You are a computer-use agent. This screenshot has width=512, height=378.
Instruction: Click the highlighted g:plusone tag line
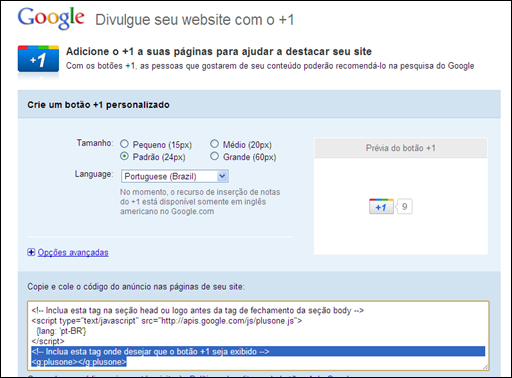[79, 362]
